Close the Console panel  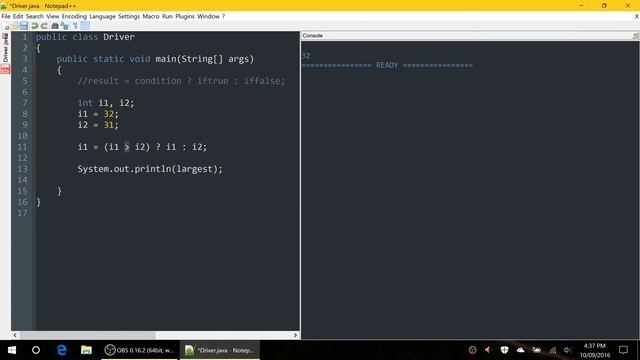point(636,36)
